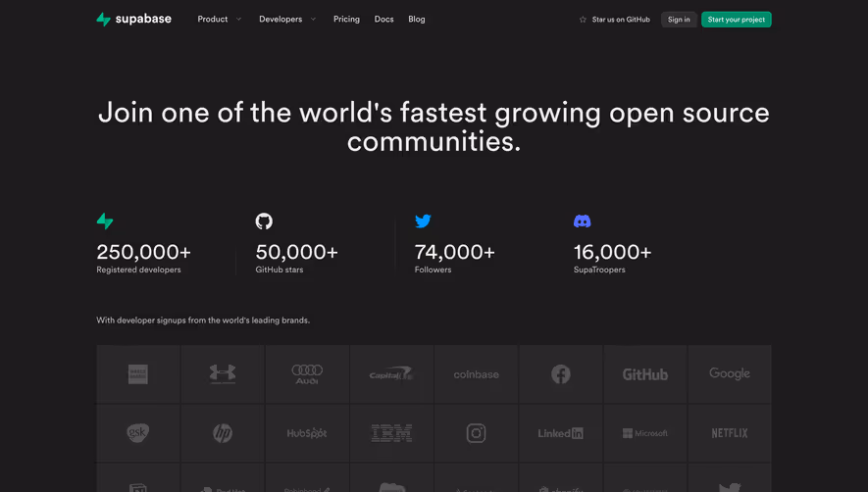Screen dimensions: 868x492
Task: Click the open source communities headline
Action: pyautogui.click(x=434, y=126)
